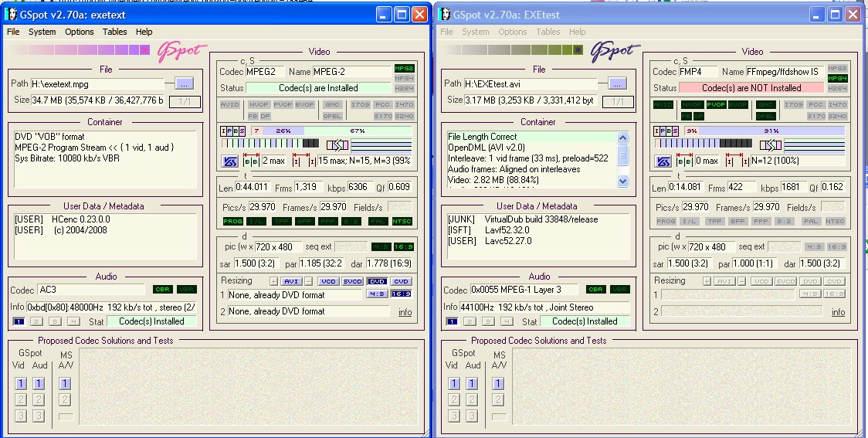This screenshot has height=438, width=868.
Task: Click the olive progress bar in EXEtest
Action: click(x=513, y=50)
